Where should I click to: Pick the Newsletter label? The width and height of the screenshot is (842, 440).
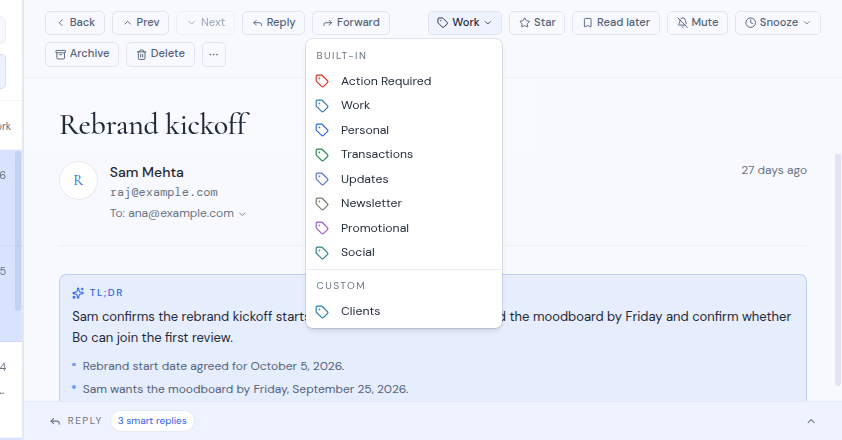pos(404,203)
